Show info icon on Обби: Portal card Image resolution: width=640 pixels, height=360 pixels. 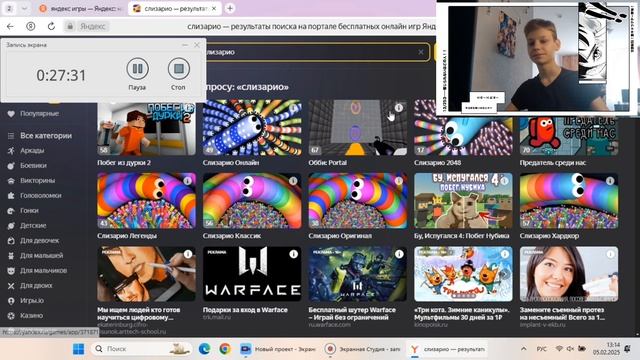[x=399, y=108]
